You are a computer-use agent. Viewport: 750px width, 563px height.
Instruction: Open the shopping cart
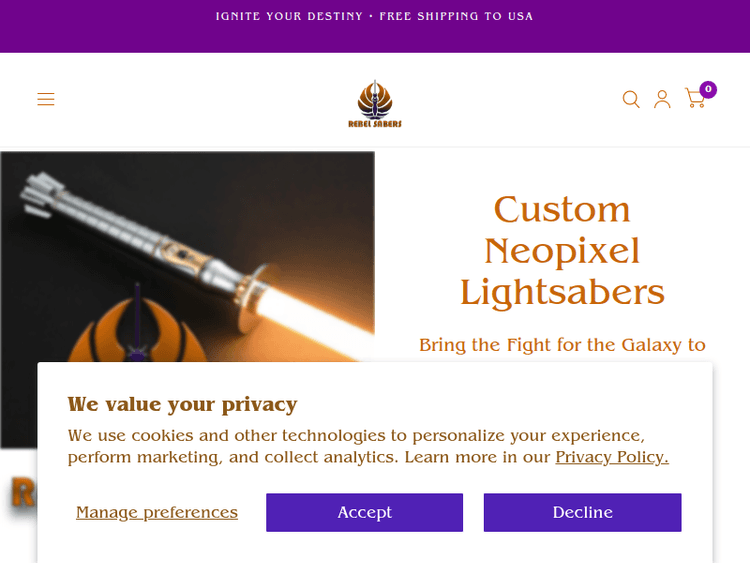694,99
